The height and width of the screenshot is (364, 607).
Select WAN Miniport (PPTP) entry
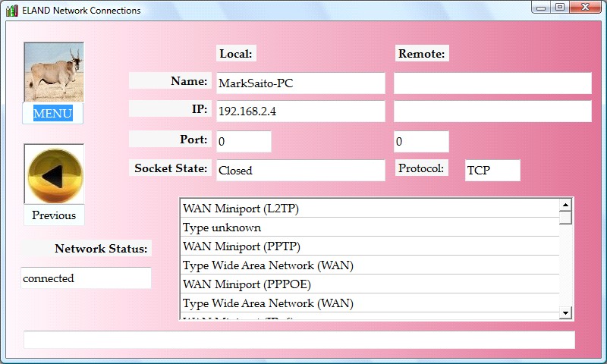[x=370, y=246]
